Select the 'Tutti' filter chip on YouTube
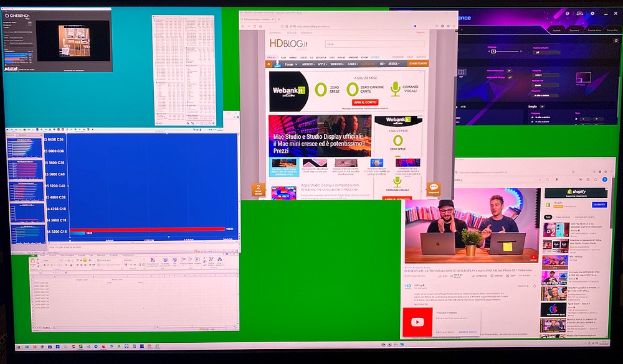This screenshot has width=623, height=364. 548,217
